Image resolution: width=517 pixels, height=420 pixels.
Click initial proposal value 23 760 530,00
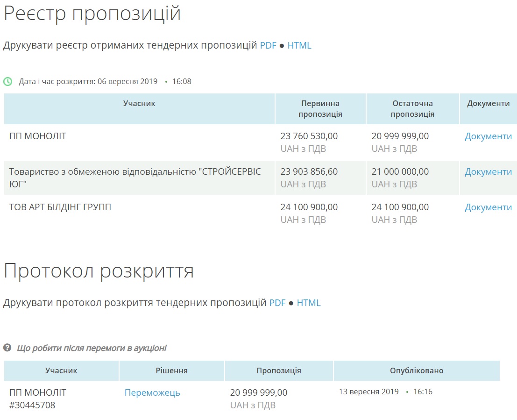309,136
